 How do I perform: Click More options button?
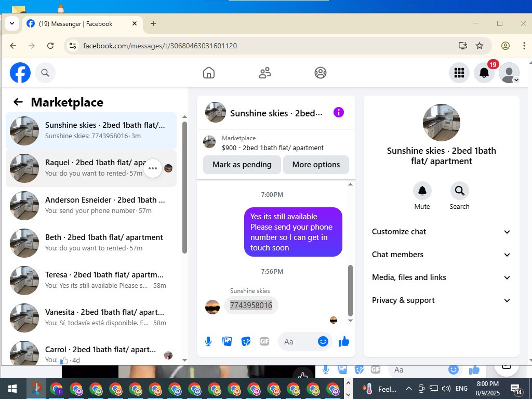click(316, 165)
